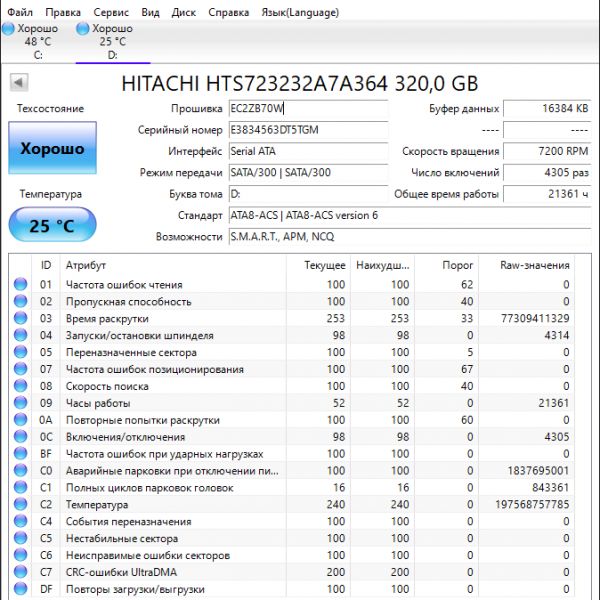Click status circle for attribute 0A
600x600 pixels.
(20, 420)
